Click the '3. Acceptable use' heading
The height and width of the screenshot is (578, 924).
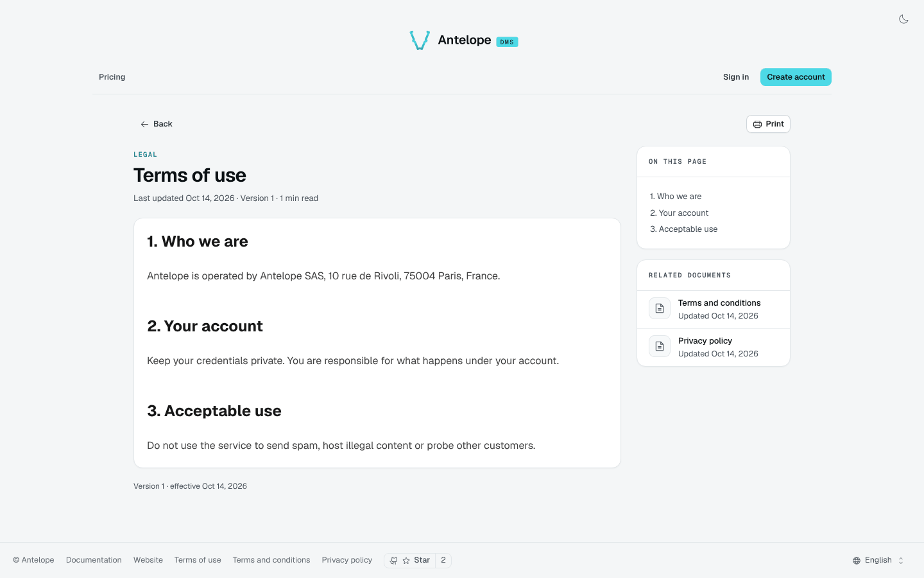pos(214,411)
